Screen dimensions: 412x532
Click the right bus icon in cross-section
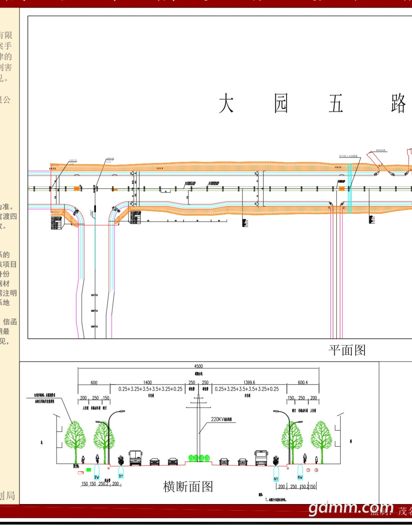(x=261, y=457)
